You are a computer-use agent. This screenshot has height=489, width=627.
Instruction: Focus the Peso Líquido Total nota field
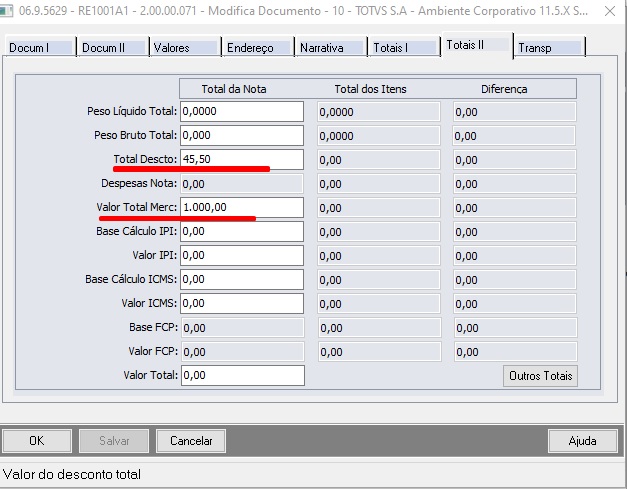pos(242,111)
